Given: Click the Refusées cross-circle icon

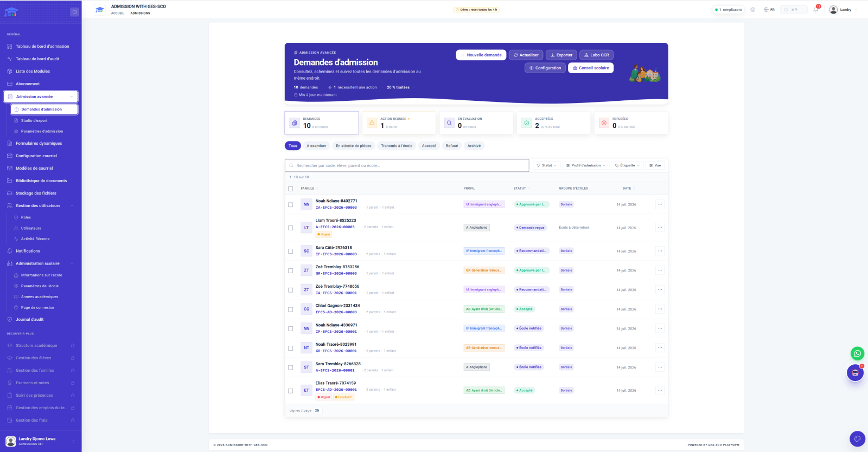Looking at the screenshot, I should coord(604,123).
